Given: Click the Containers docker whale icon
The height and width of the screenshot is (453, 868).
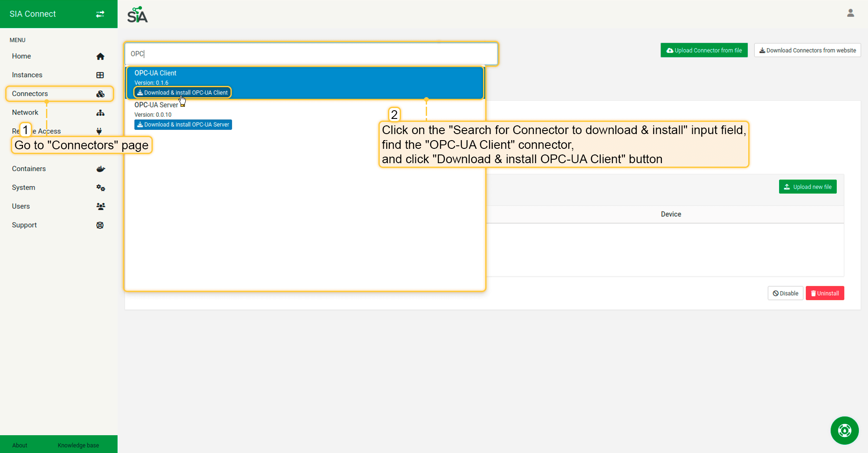Looking at the screenshot, I should coord(100,169).
